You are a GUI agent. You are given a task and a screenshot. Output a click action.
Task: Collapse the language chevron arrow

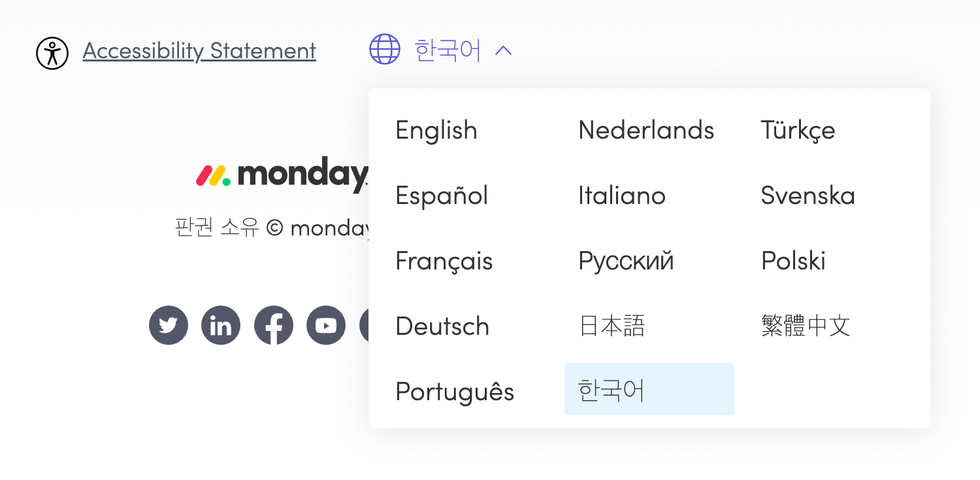(x=504, y=50)
